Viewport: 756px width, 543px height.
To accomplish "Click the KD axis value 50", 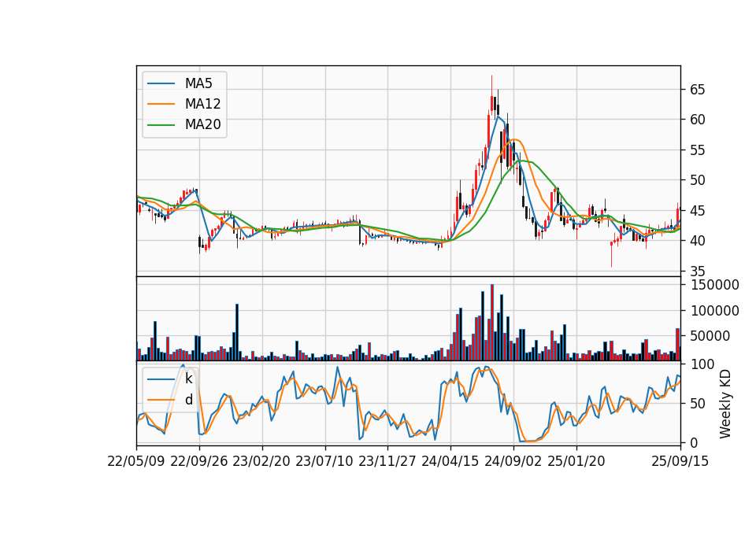I will (x=697, y=403).
